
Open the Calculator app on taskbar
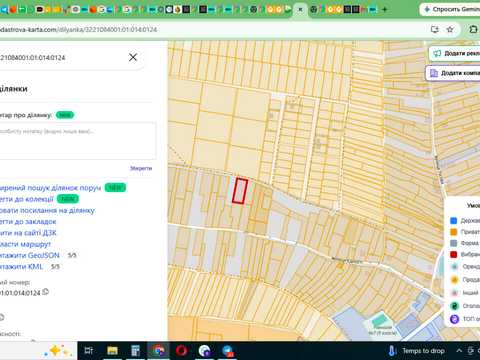pyautogui.click(x=135, y=351)
